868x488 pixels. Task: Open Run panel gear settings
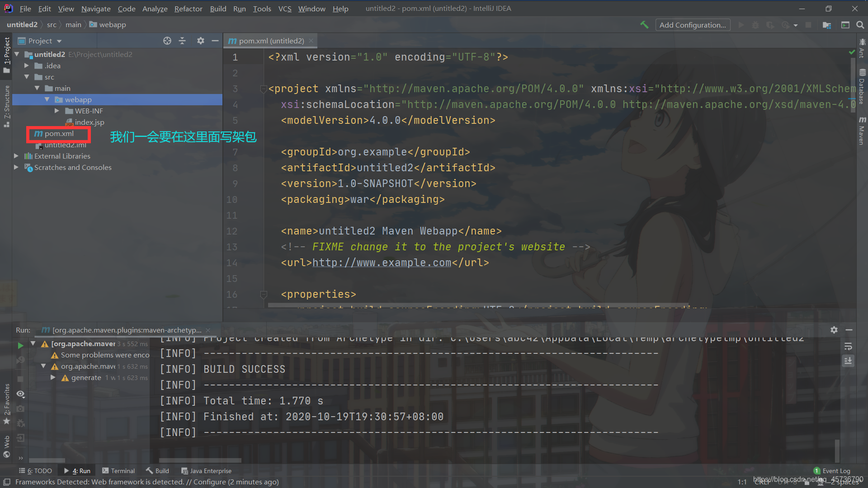point(834,330)
